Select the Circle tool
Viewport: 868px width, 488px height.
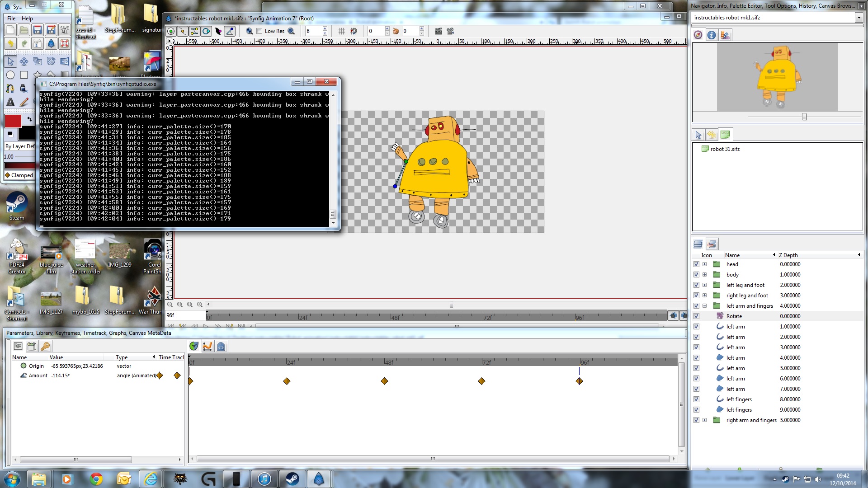pos(10,75)
